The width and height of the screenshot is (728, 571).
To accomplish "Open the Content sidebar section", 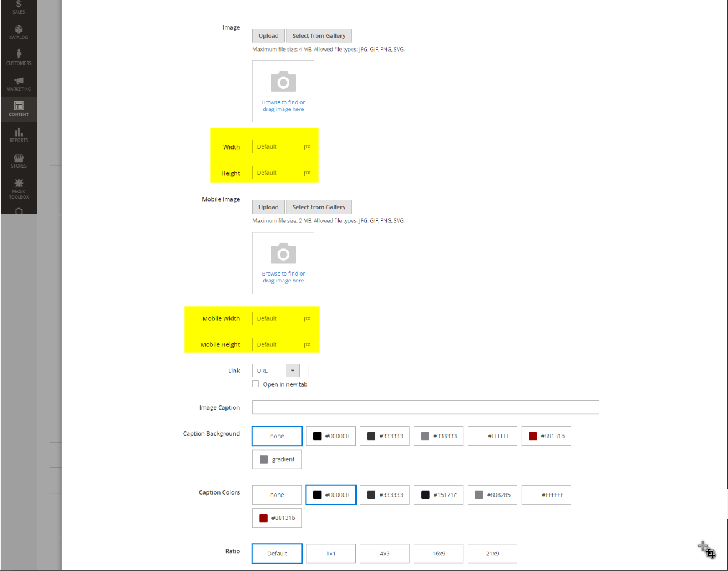I will click(x=19, y=109).
